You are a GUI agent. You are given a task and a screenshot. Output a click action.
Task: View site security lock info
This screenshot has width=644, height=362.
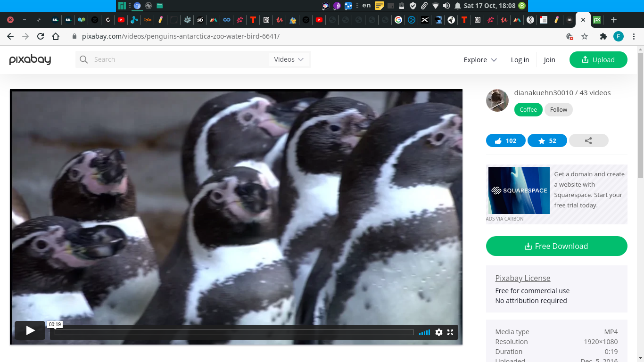74,36
